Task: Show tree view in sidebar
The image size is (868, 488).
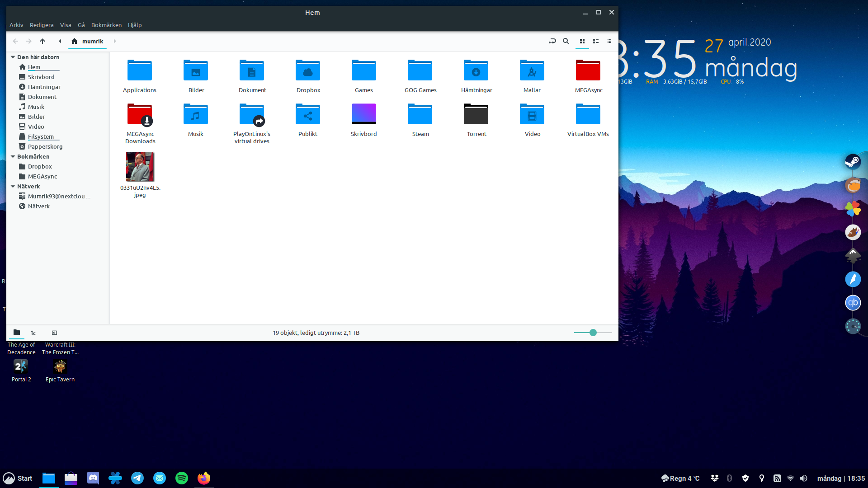Action: tap(33, 333)
